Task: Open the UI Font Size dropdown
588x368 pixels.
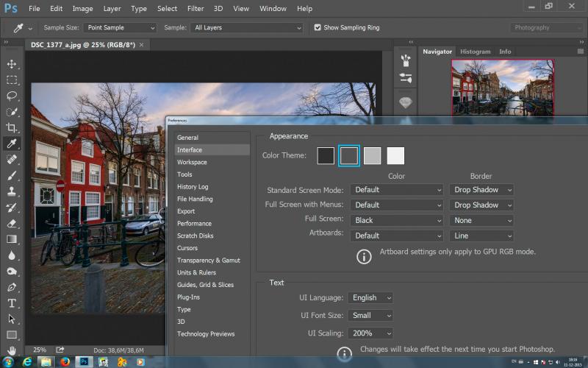Action: 370,316
